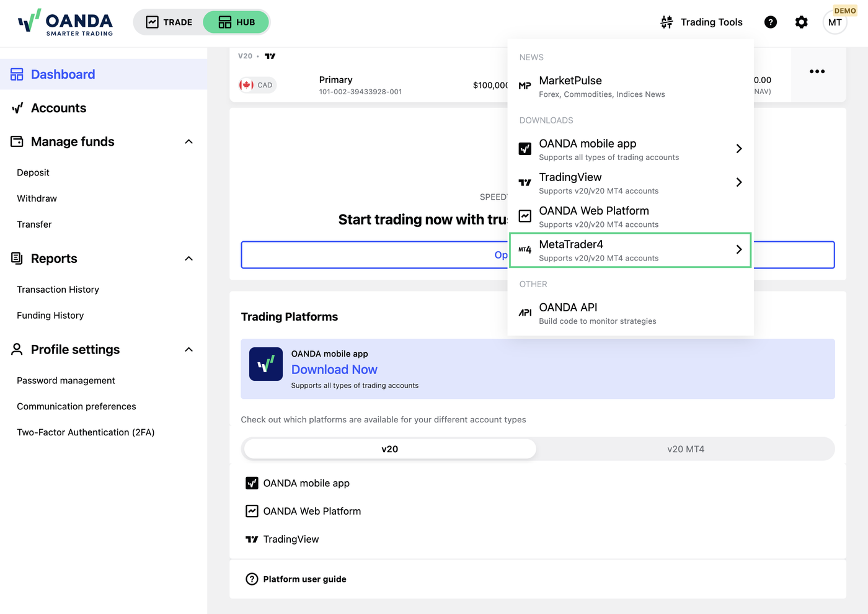Screen dimensions: 868x614
Task: Choose OANDA API menu item
Action: [x=631, y=313]
